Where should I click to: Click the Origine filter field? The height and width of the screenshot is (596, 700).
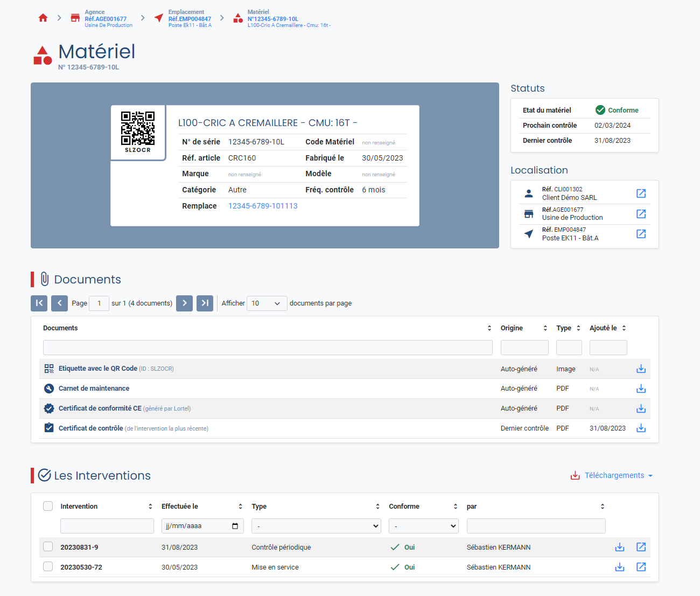click(524, 348)
